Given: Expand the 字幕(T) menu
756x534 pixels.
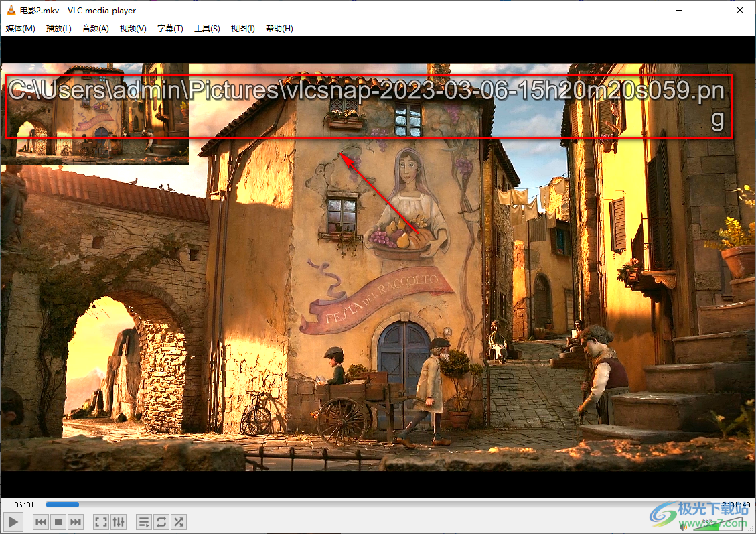Looking at the screenshot, I should pos(170,29).
